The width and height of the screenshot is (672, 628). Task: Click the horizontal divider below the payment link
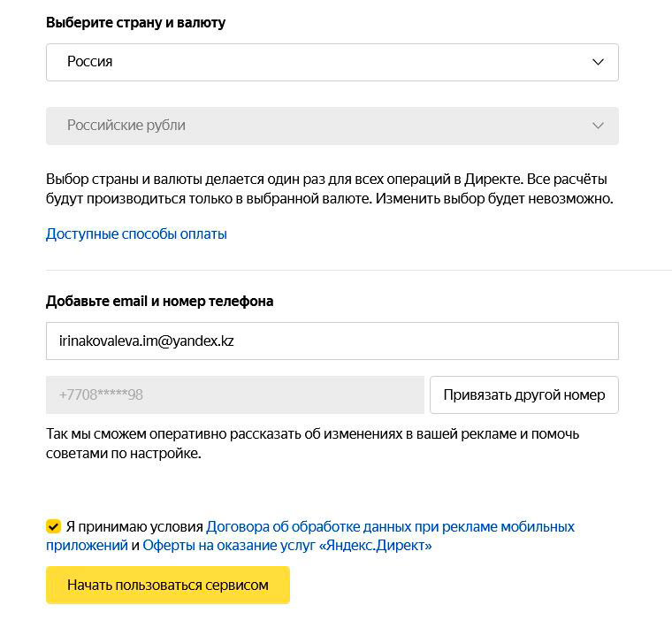359,271
